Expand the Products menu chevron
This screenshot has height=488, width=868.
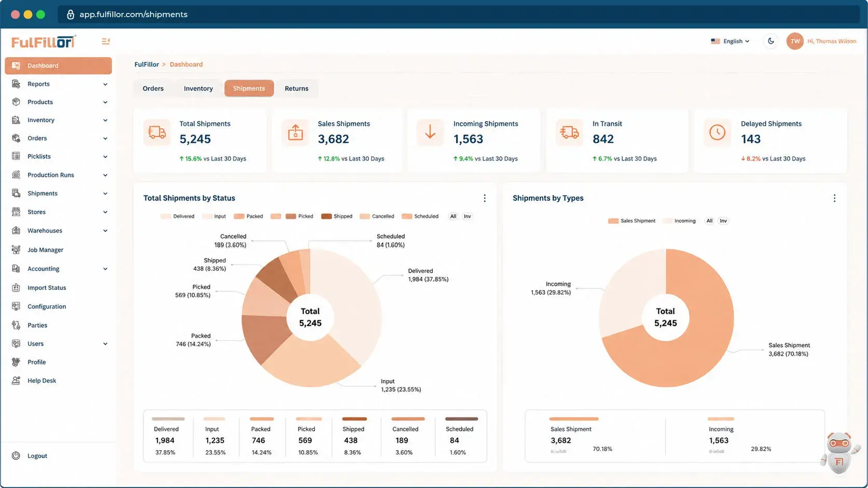[105, 102]
